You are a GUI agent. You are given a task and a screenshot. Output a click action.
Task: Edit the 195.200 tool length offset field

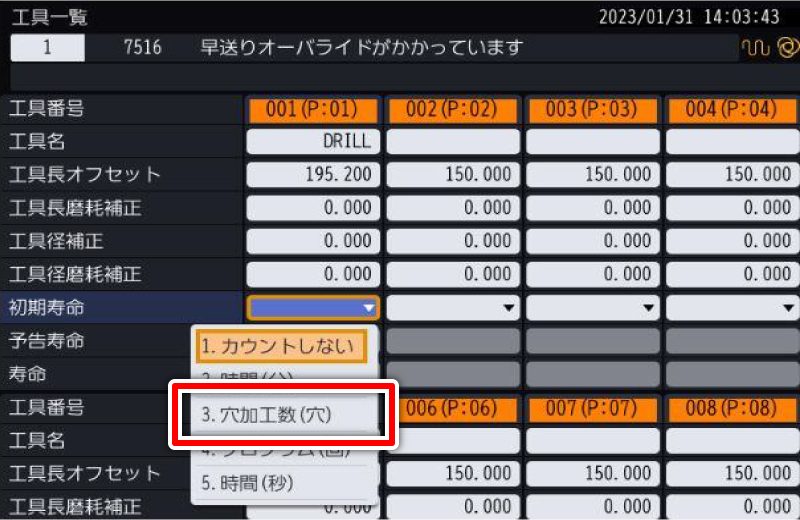(x=313, y=175)
